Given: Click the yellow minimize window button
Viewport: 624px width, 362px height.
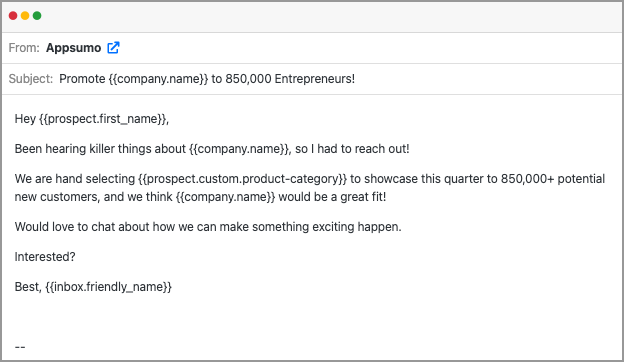Looking at the screenshot, I should pyautogui.click(x=25, y=16).
